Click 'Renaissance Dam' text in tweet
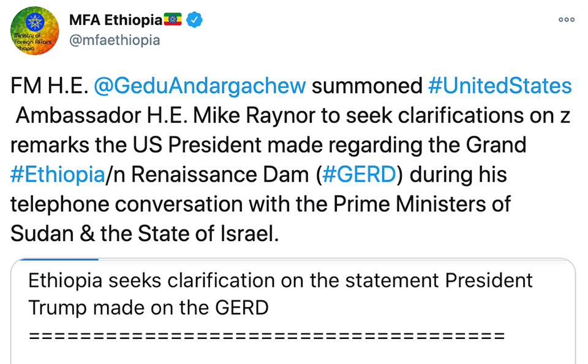Screen dimensions: 588x364 220,175
